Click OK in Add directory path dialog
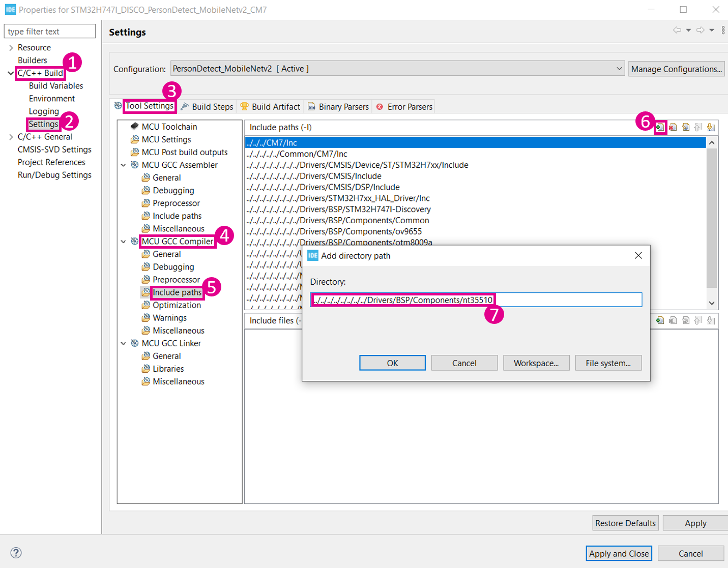 tap(392, 363)
